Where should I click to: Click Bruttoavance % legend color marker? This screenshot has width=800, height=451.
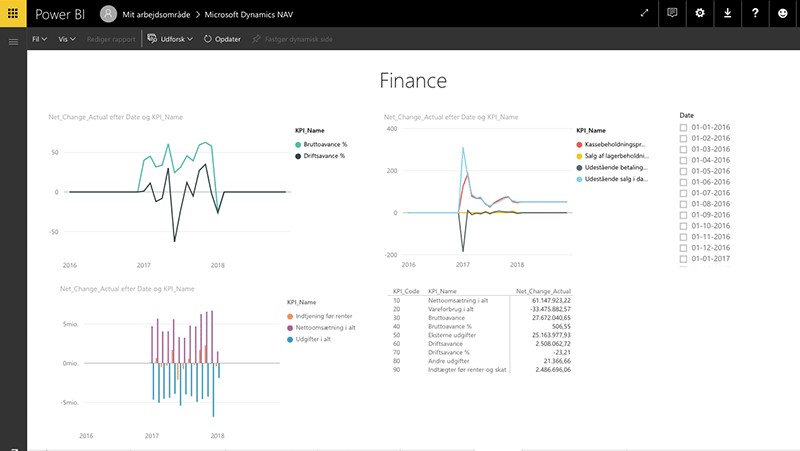click(297, 145)
